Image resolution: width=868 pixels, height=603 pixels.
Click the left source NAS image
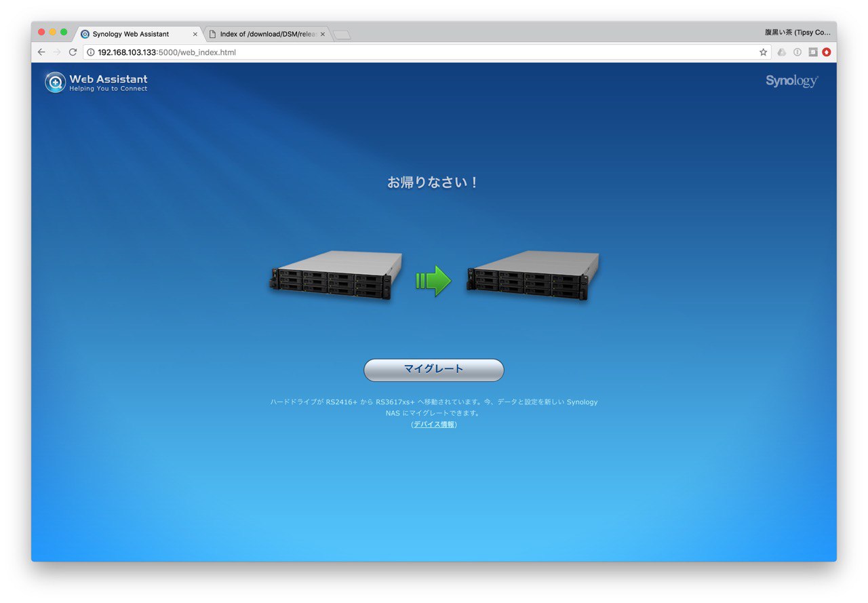pyautogui.click(x=336, y=275)
